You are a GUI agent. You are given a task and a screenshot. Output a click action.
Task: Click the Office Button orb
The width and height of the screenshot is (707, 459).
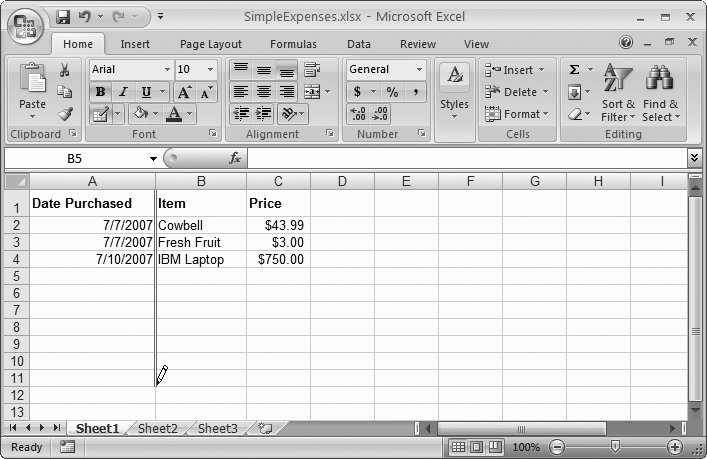click(x=26, y=26)
